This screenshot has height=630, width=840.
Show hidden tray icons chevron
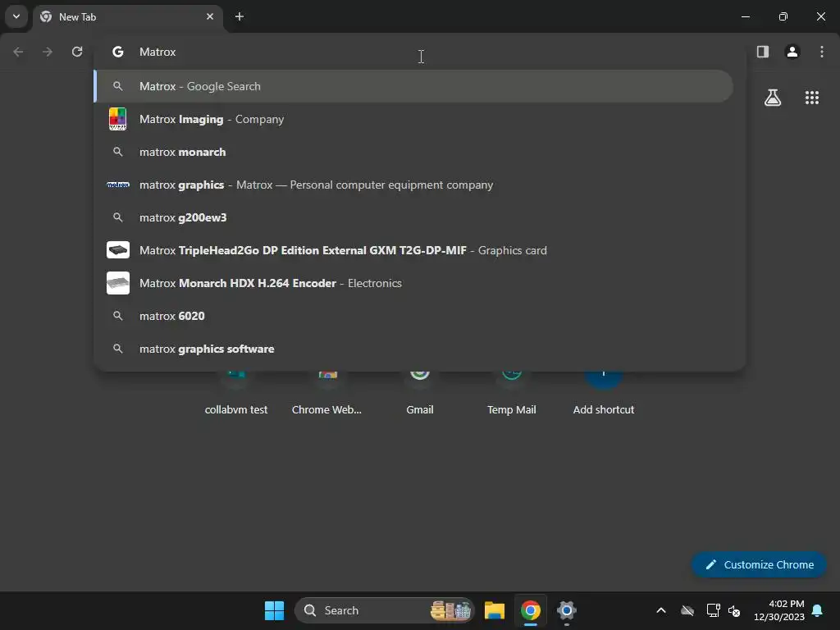[x=661, y=610]
